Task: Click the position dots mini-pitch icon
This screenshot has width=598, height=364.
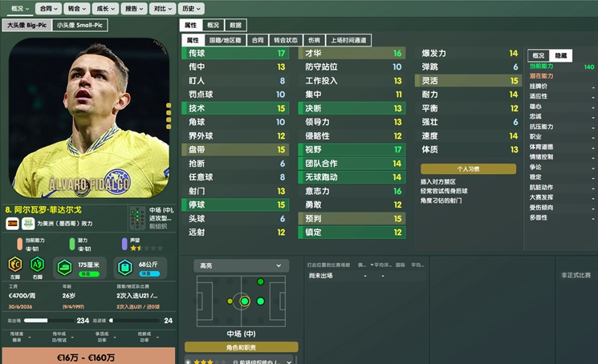Action: tap(137, 218)
